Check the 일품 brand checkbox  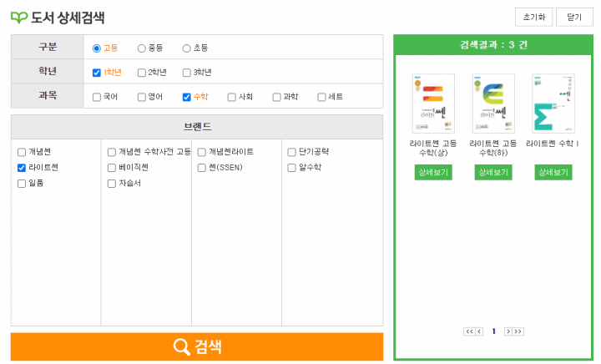click(x=22, y=184)
